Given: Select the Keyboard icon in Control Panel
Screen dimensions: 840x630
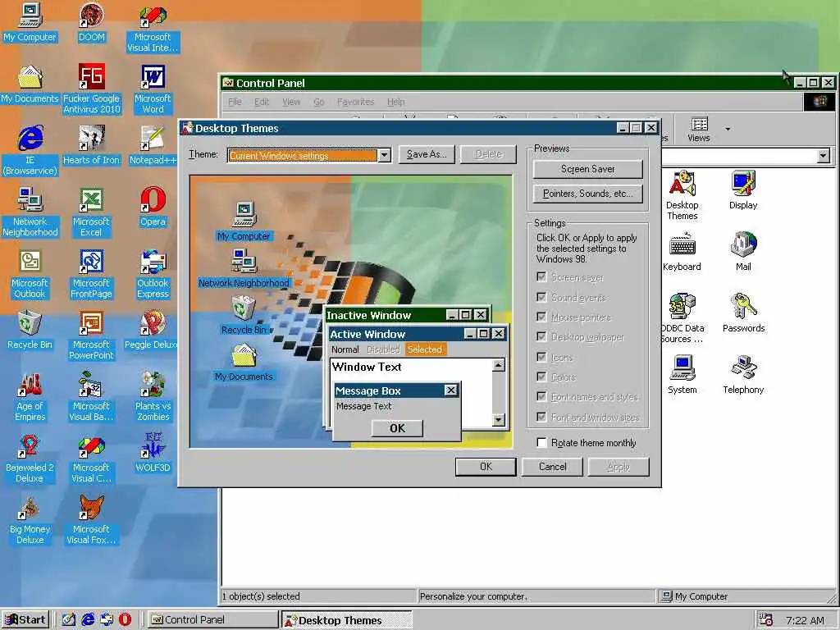Looking at the screenshot, I should coord(682,252).
